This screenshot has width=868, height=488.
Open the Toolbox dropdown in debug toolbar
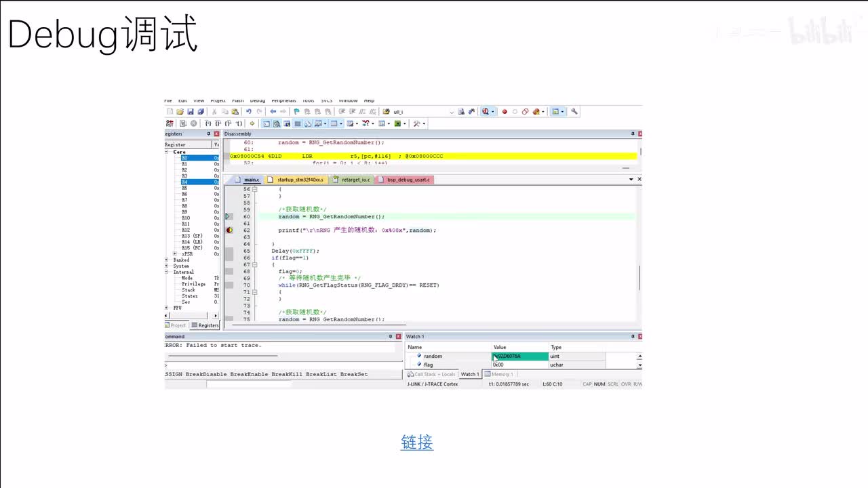click(424, 123)
